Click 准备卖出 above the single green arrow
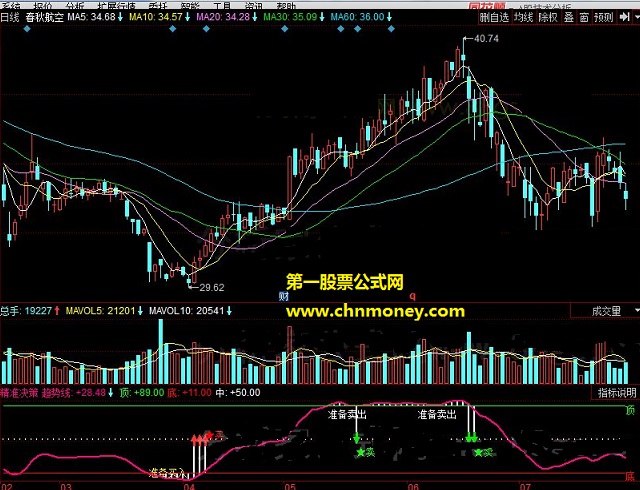Screen dimensions: 640x490 click(x=347, y=415)
